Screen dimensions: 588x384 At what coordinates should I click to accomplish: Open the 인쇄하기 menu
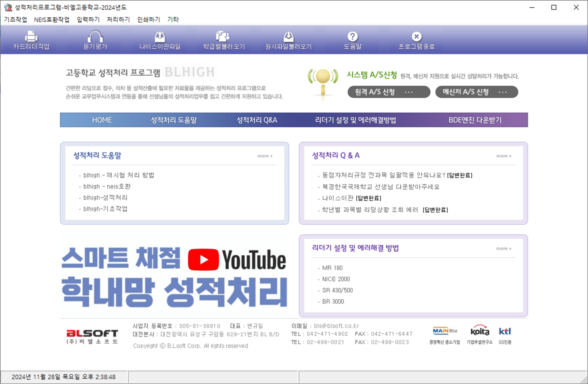[148, 19]
